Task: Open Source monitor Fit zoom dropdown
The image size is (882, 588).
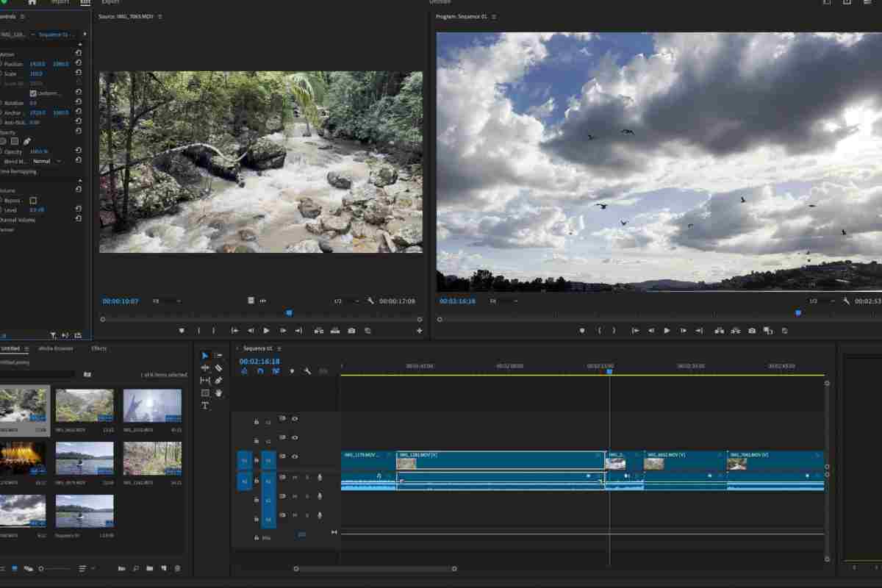Action: [x=166, y=301]
